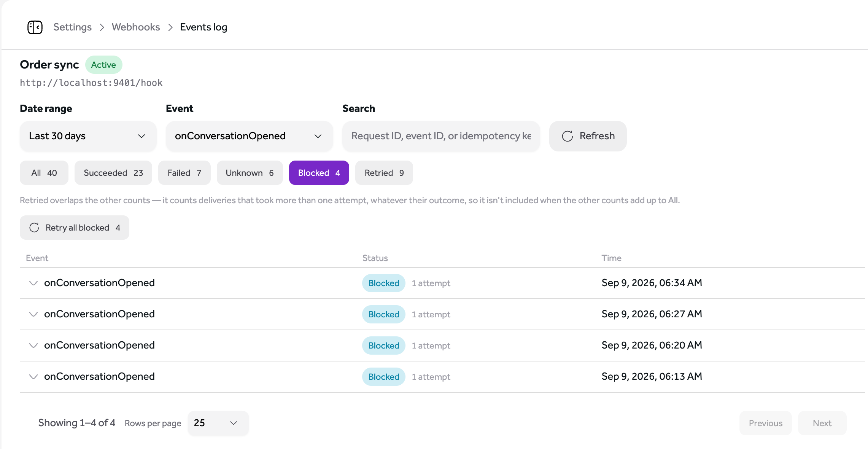Click the Event column header
868x449 pixels.
(37, 258)
